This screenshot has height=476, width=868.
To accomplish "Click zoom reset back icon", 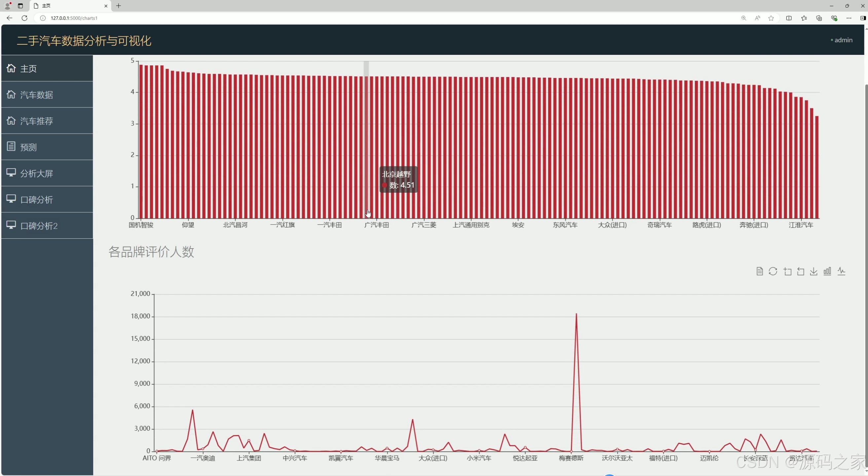I will click(800, 271).
